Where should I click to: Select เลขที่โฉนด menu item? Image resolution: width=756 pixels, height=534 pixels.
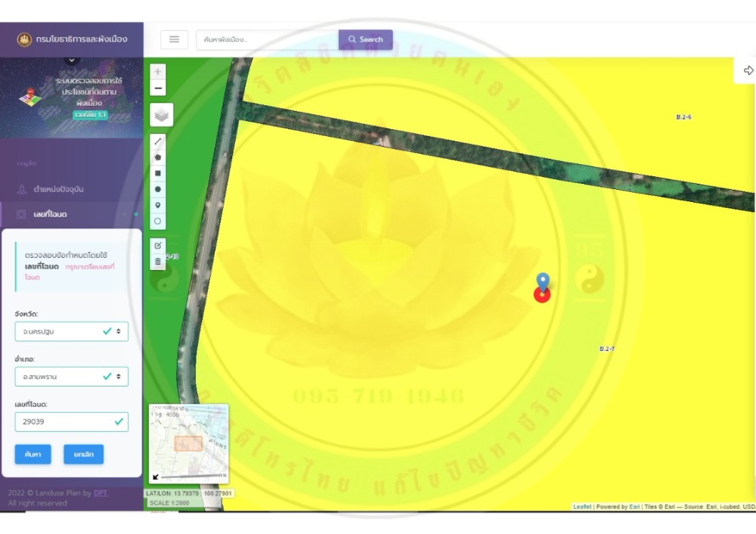pyautogui.click(x=51, y=215)
